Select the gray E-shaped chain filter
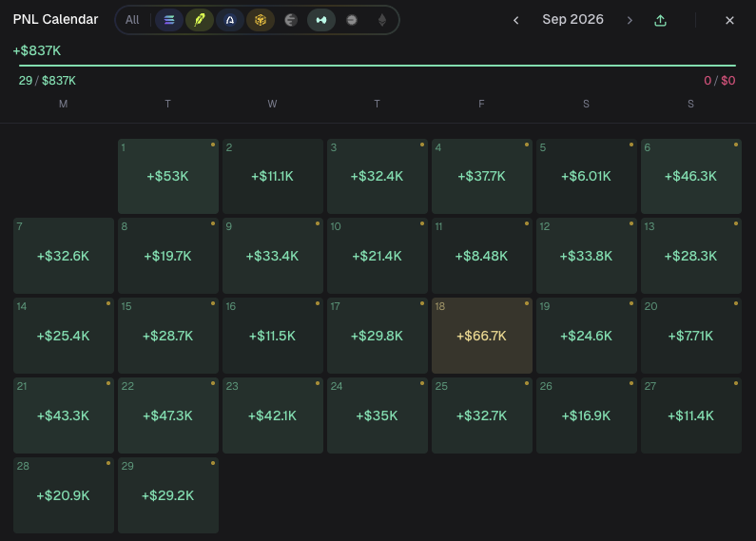The width and height of the screenshot is (756, 541). [x=291, y=20]
